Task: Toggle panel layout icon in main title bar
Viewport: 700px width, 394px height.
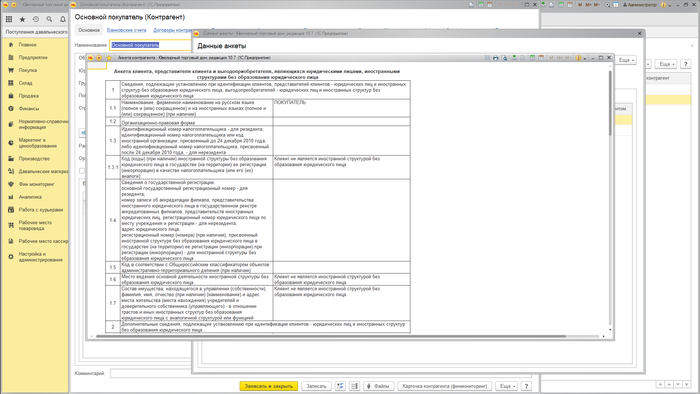Action: click(616, 4)
